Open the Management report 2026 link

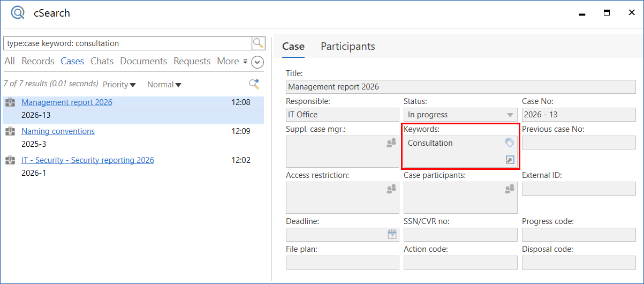coord(67,102)
